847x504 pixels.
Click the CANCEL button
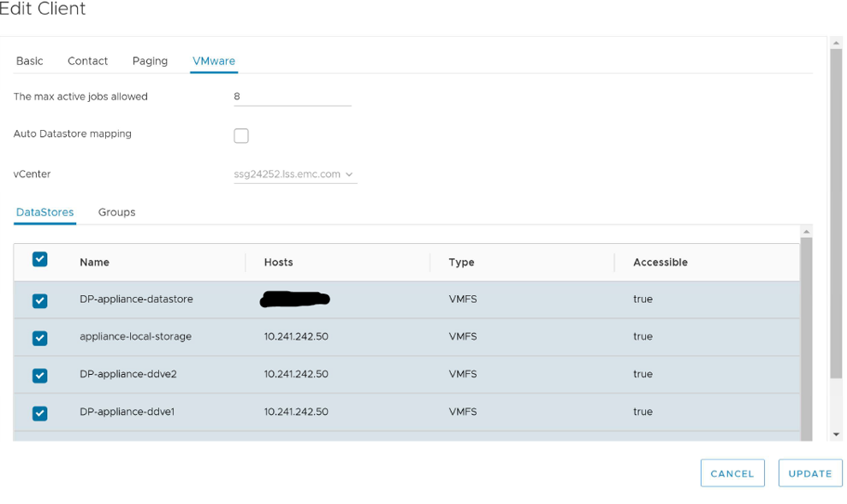tap(732, 472)
